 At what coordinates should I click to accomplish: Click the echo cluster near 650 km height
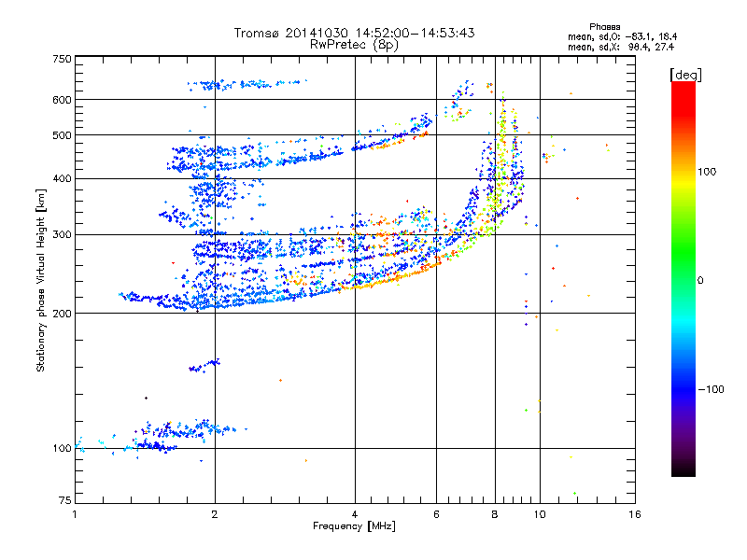point(247,84)
